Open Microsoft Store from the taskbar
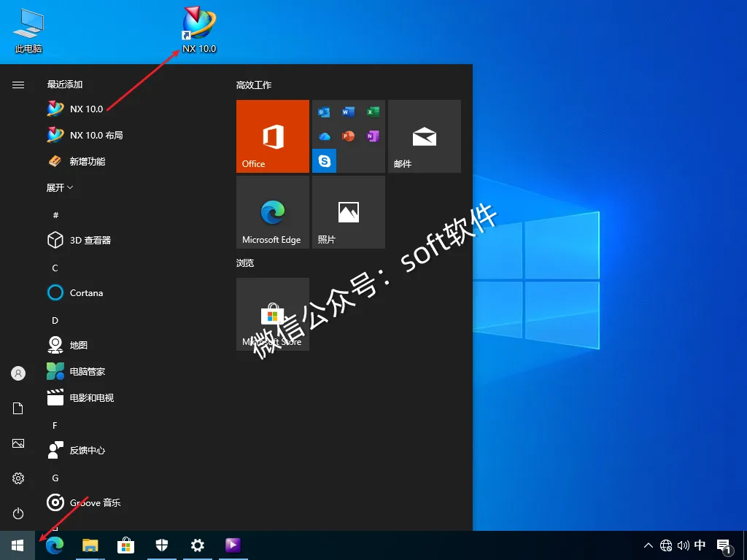 pyautogui.click(x=125, y=545)
